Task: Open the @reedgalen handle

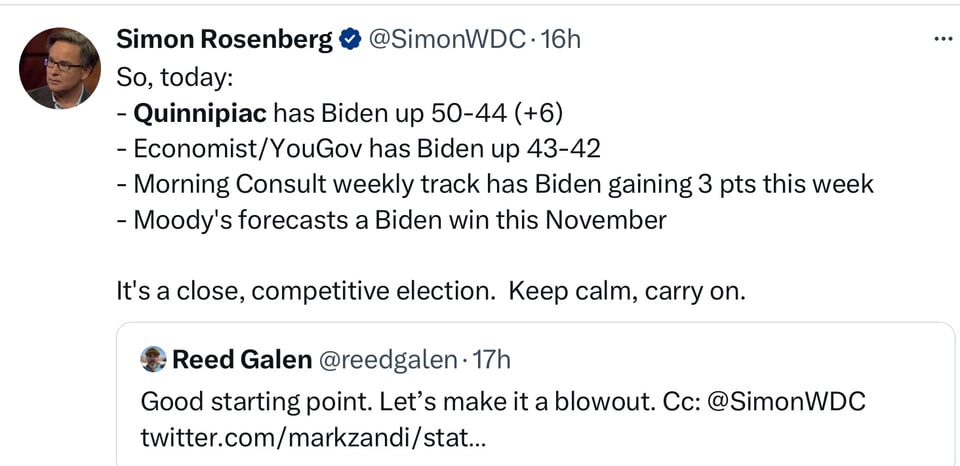Action: pos(388,360)
